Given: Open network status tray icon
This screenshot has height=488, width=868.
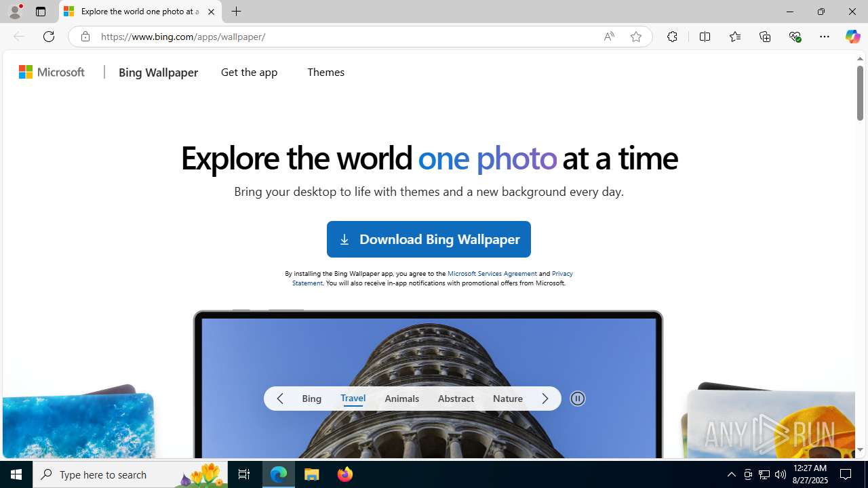Looking at the screenshot, I should coord(764,474).
